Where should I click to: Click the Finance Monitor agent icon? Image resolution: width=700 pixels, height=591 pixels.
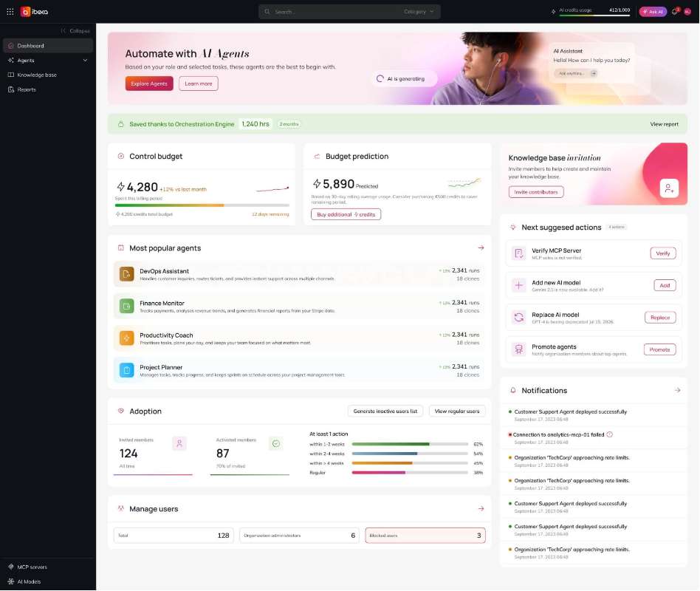(x=127, y=306)
